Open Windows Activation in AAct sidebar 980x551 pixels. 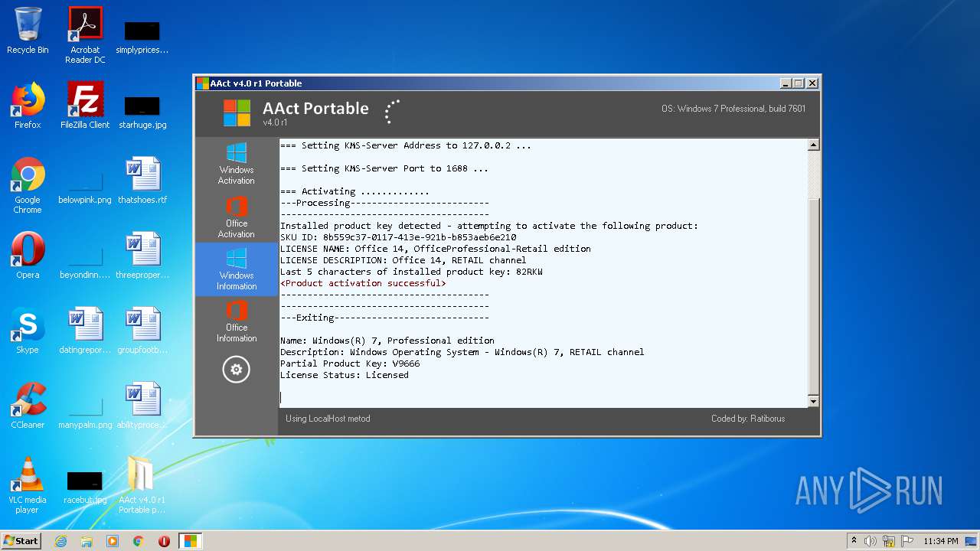tap(237, 163)
